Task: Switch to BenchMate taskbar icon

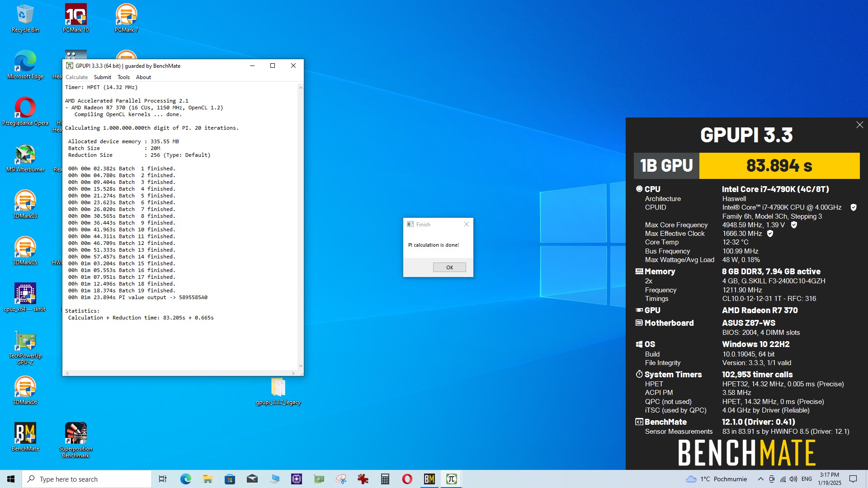Action: [429, 479]
